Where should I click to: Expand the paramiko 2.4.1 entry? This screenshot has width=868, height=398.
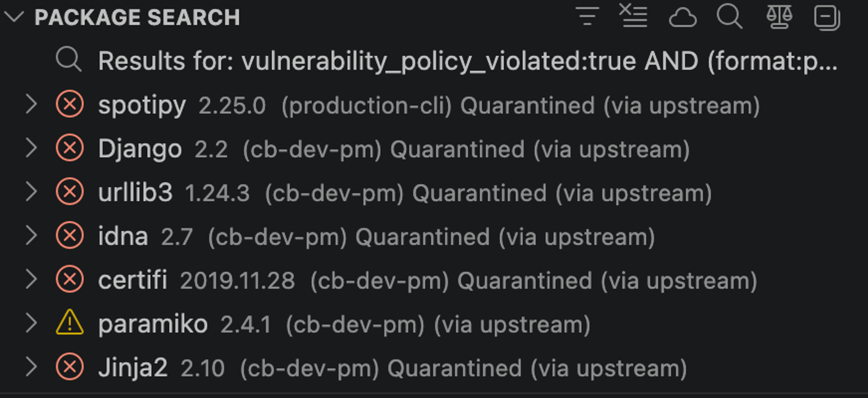(32, 323)
